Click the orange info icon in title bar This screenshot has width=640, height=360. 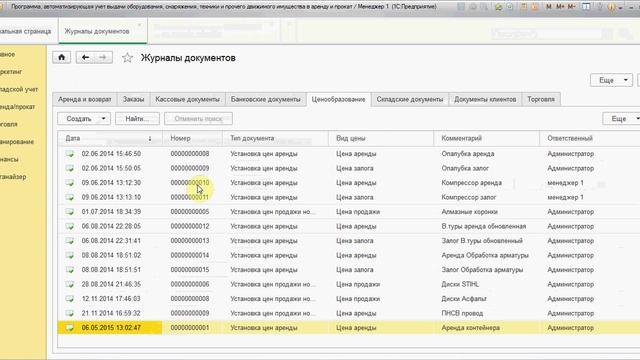[x=611, y=7]
